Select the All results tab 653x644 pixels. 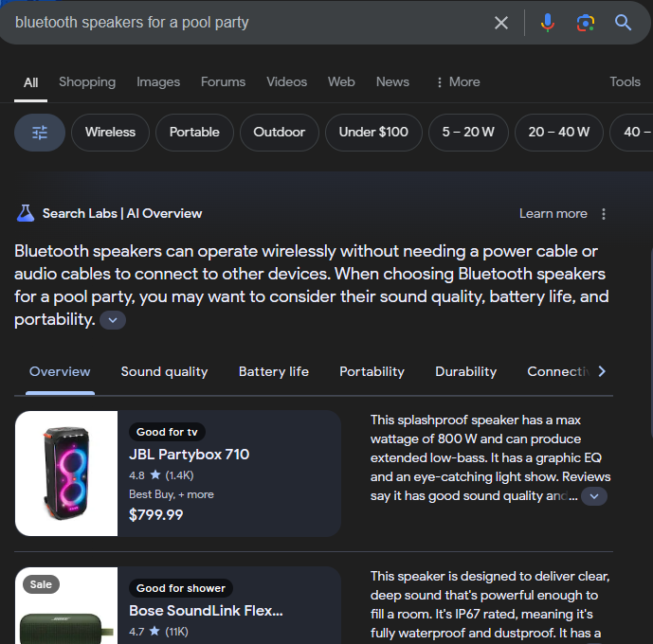(x=31, y=82)
